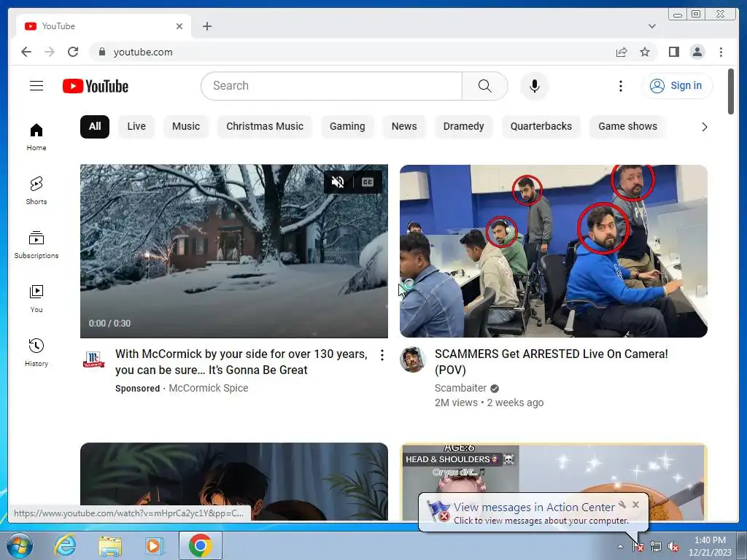View site information via the lock icon
Screen dimensions: 747x560
point(101,52)
